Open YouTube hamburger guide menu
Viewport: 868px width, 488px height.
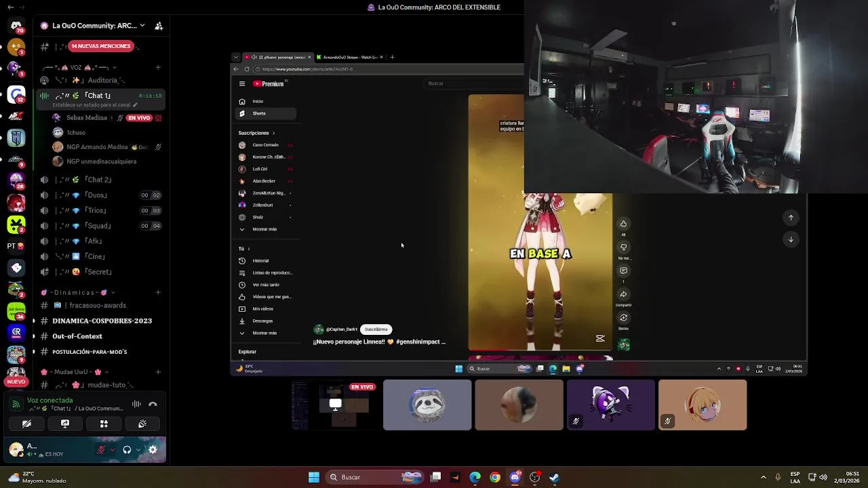click(241, 84)
